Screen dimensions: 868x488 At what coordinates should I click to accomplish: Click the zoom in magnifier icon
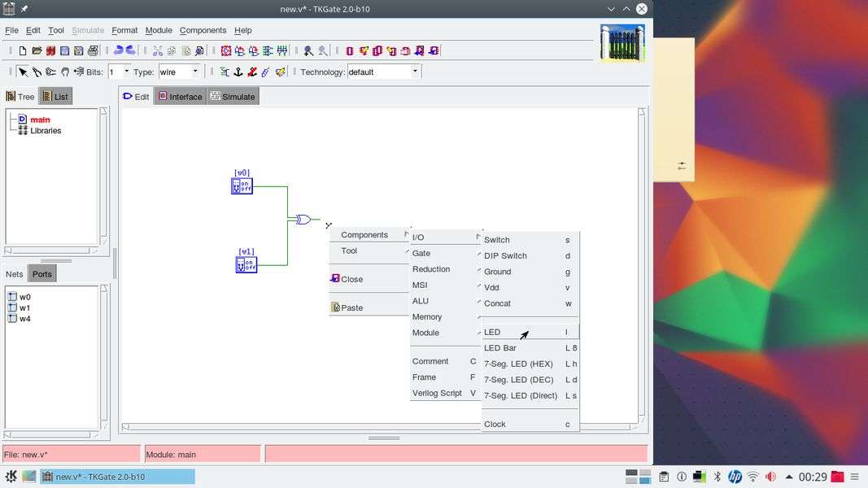click(308, 50)
